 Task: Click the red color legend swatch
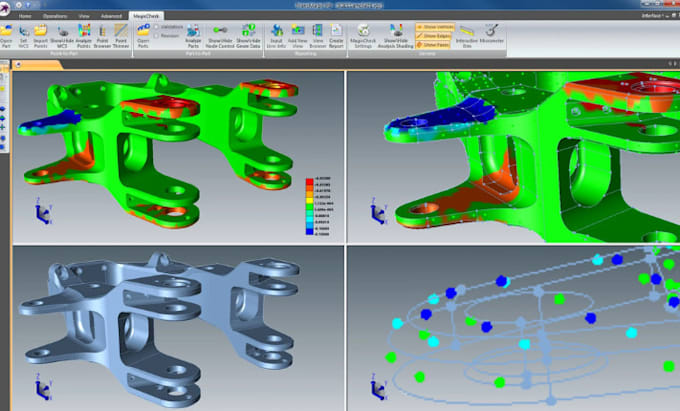coord(309,181)
